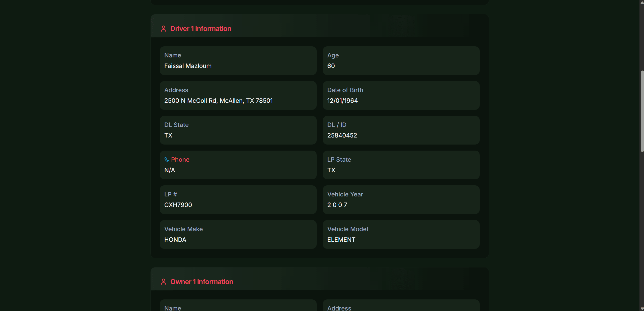Viewport: 644px width, 311px height.
Task: Click the phone icon in the Phone field
Action: (x=167, y=160)
